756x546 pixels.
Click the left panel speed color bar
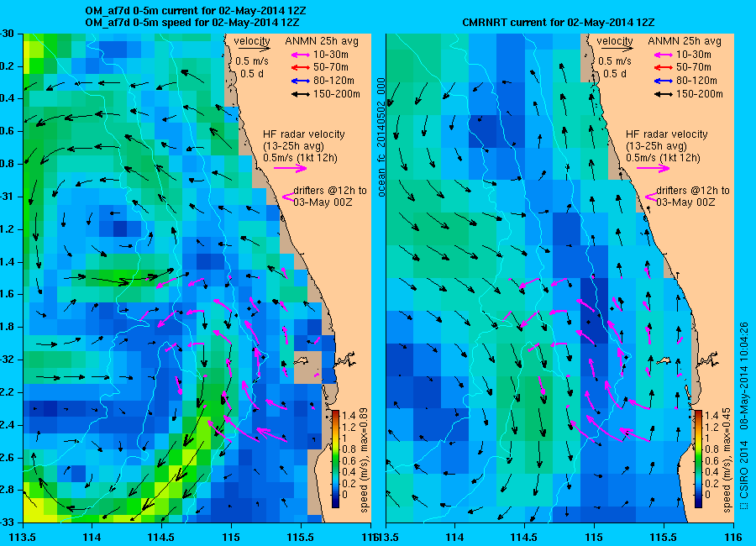click(x=335, y=459)
